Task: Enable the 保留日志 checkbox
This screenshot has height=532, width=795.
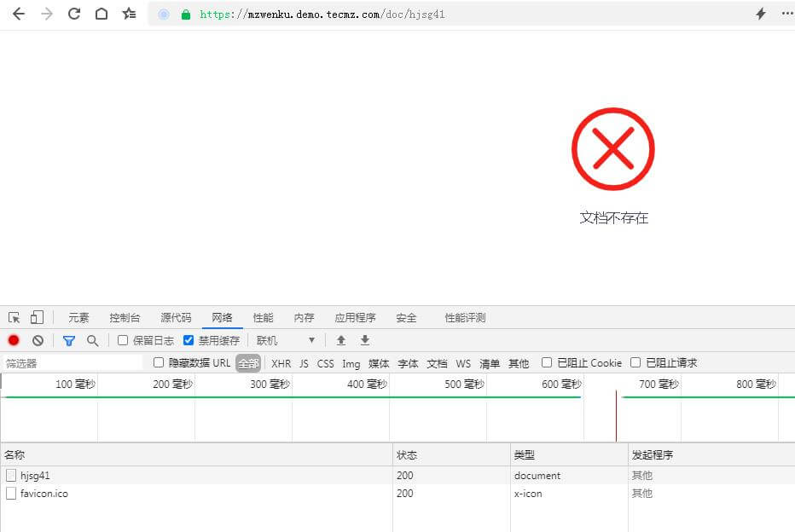Action: pyautogui.click(x=123, y=340)
